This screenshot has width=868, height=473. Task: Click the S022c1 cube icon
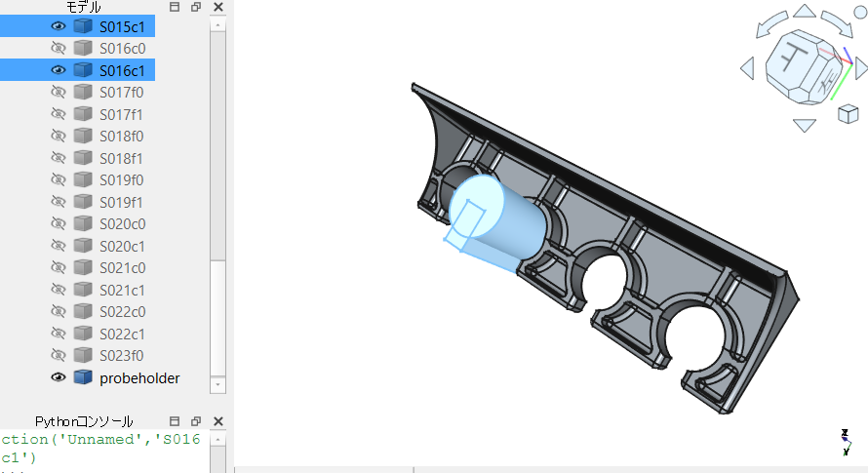coord(83,334)
